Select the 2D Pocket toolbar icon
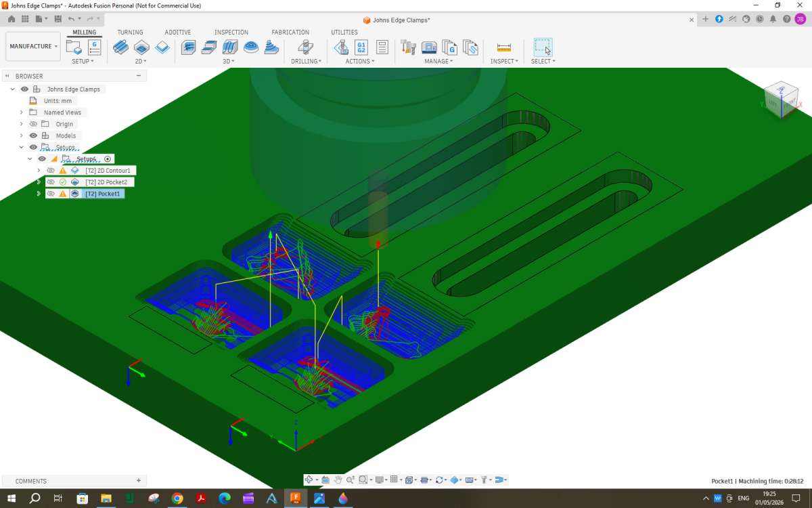 coord(141,47)
